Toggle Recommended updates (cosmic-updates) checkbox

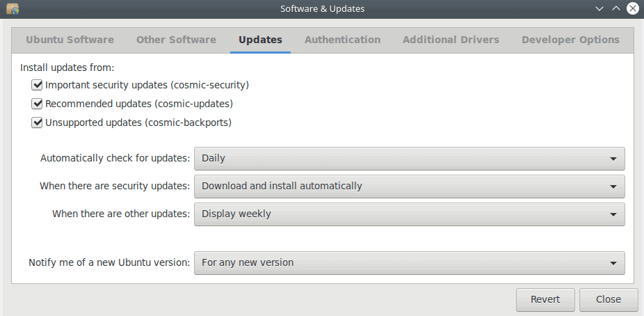(37, 104)
